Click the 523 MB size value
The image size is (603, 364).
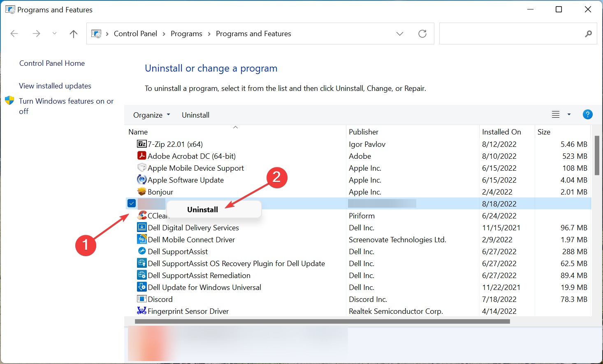tap(575, 156)
